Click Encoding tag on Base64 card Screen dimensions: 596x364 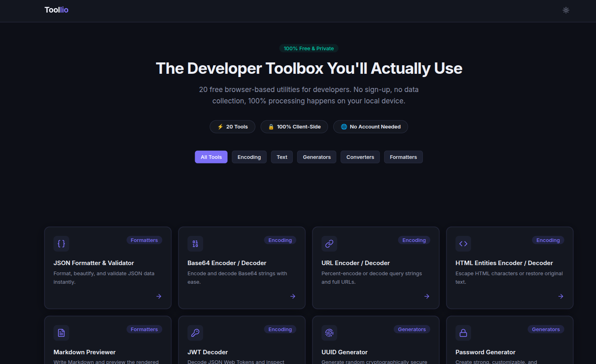280,240
